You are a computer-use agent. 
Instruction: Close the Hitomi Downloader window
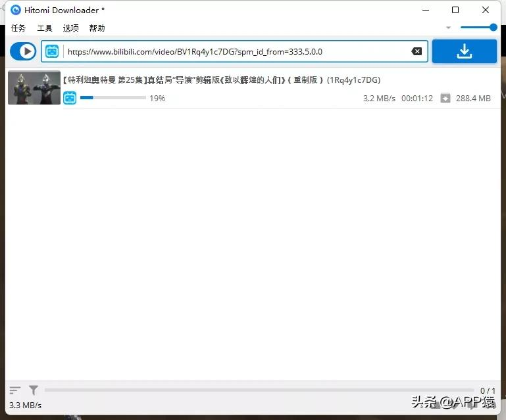click(x=486, y=10)
